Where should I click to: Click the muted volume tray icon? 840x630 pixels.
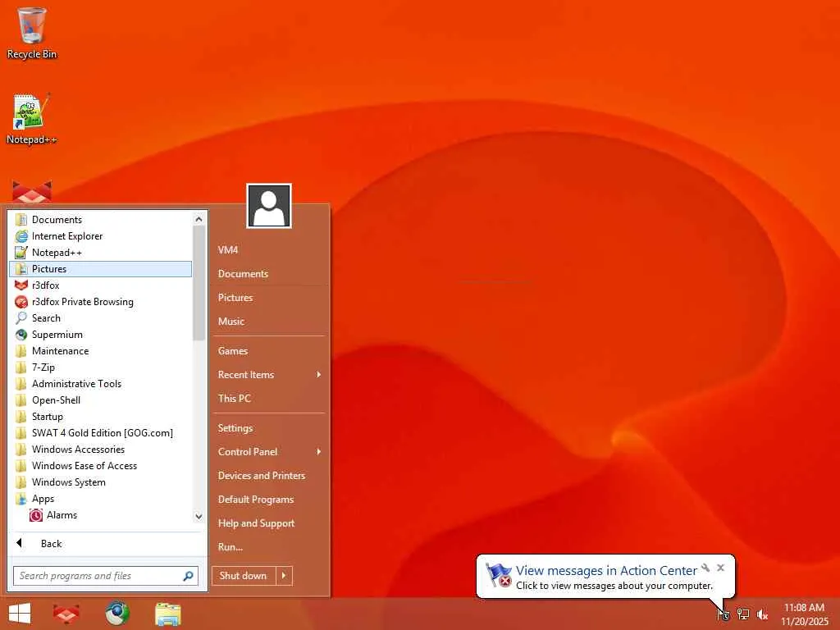762,614
